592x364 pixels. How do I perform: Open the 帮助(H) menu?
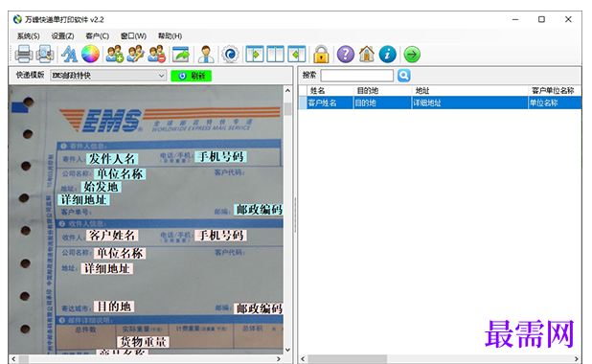pos(170,35)
